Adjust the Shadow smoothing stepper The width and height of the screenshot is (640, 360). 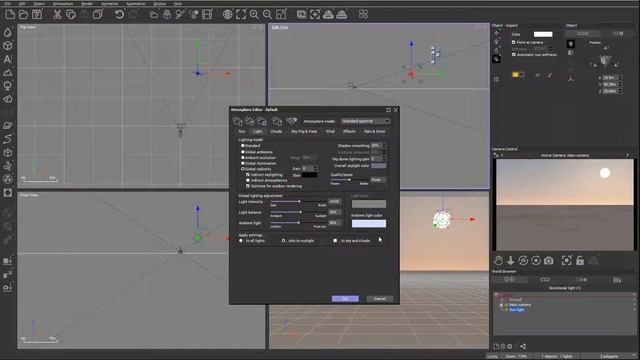point(384,146)
